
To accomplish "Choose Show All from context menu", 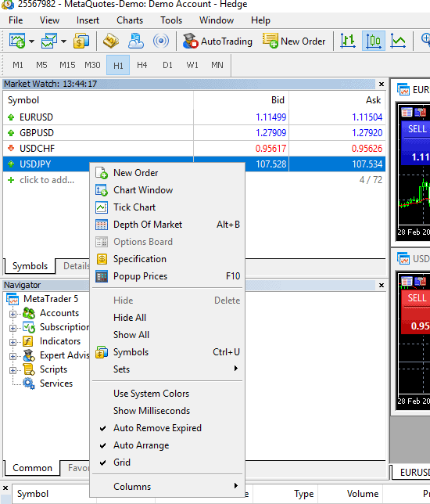I will pos(167,335).
